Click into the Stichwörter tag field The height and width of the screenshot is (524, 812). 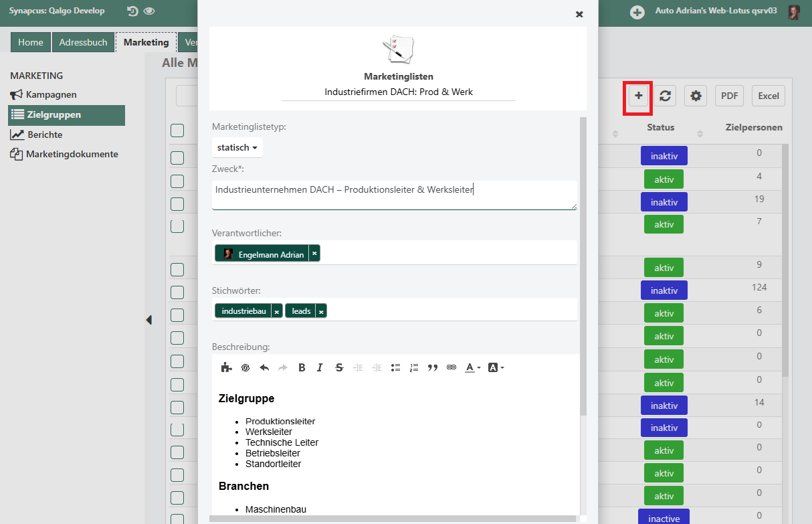pyautogui.click(x=395, y=309)
